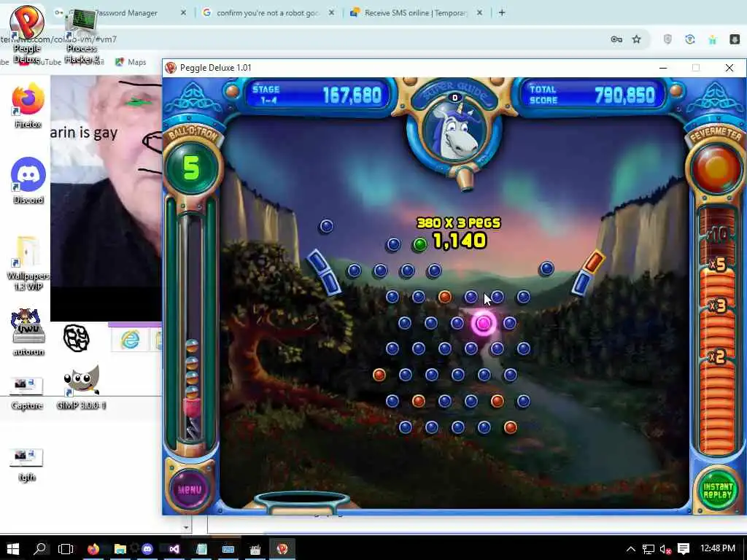The image size is (747, 560).
Task: Click the glowing pink peg
Action: coord(483,323)
